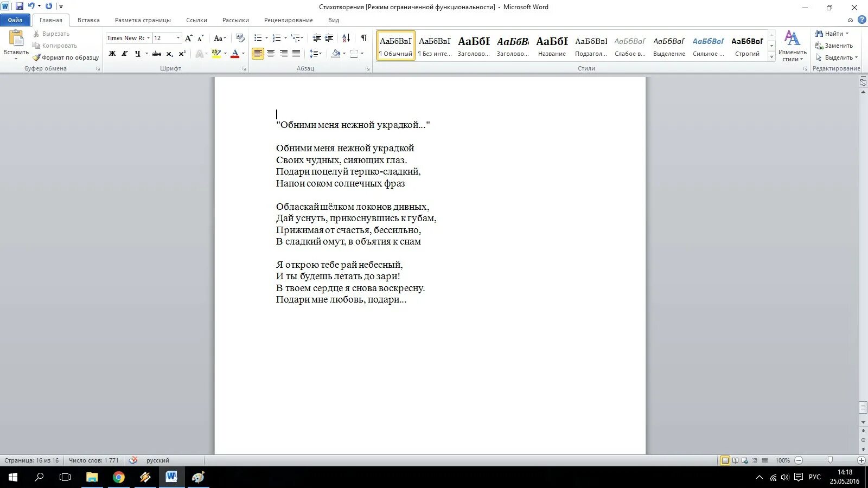Click the Заменить button
The width and height of the screenshot is (868, 488).
(834, 46)
